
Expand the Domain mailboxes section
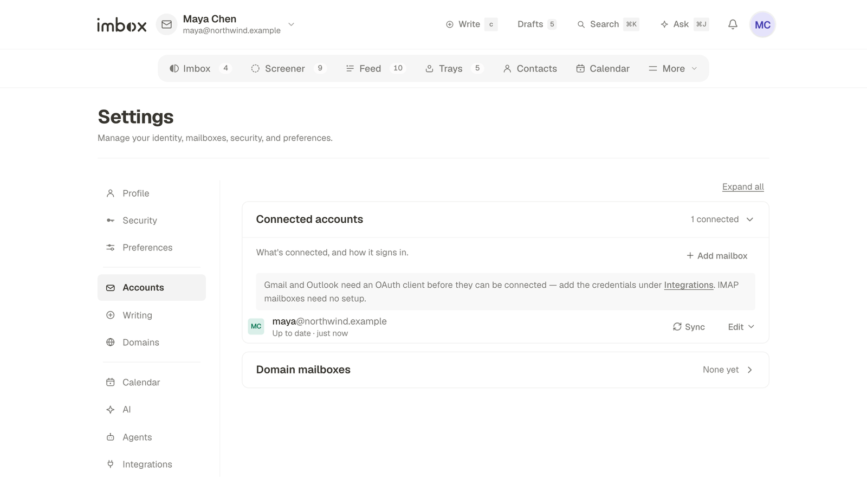coord(505,370)
